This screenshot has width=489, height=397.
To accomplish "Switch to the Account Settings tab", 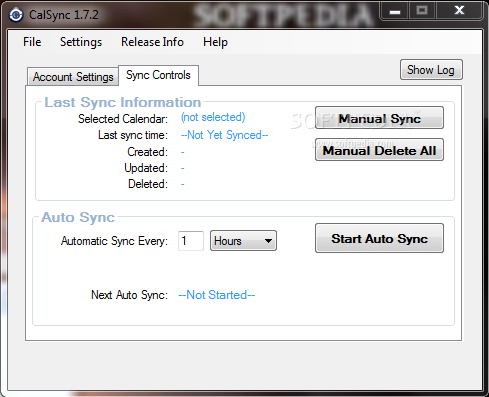I will pos(73,77).
